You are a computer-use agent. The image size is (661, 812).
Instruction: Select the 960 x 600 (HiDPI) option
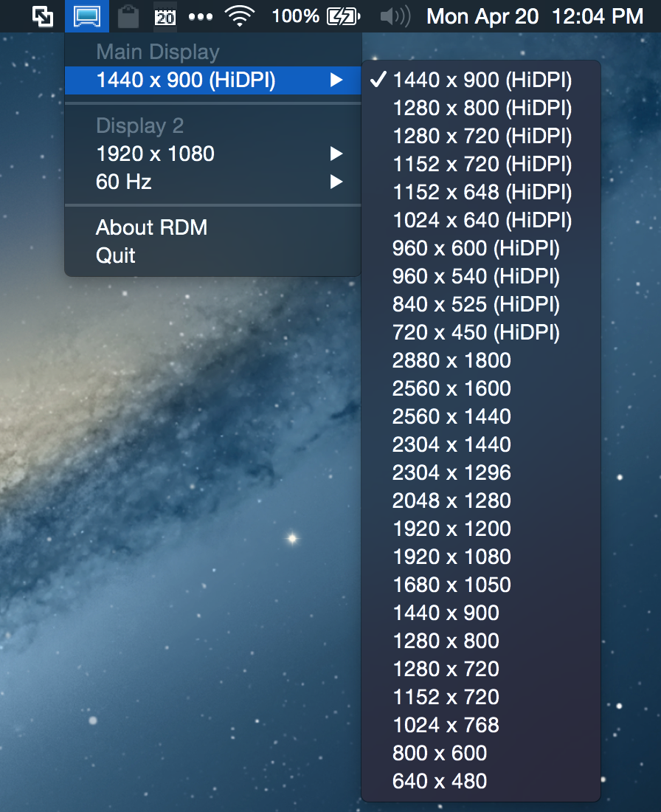(476, 248)
